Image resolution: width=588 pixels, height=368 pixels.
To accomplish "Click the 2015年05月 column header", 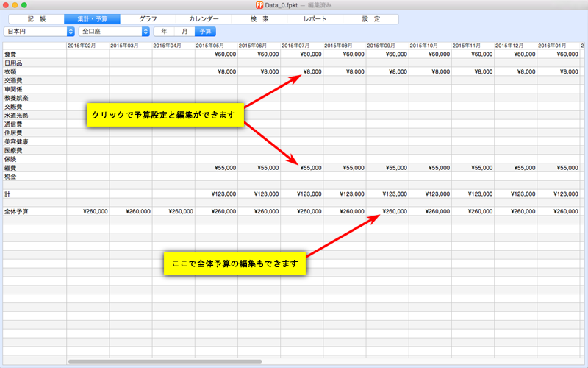I will pos(216,46).
